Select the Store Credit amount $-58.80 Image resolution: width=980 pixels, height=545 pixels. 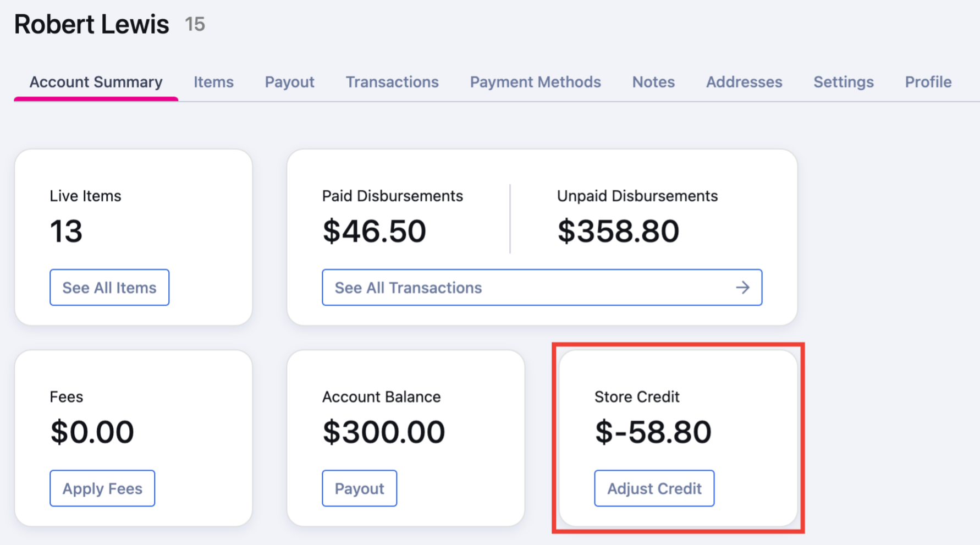(653, 432)
